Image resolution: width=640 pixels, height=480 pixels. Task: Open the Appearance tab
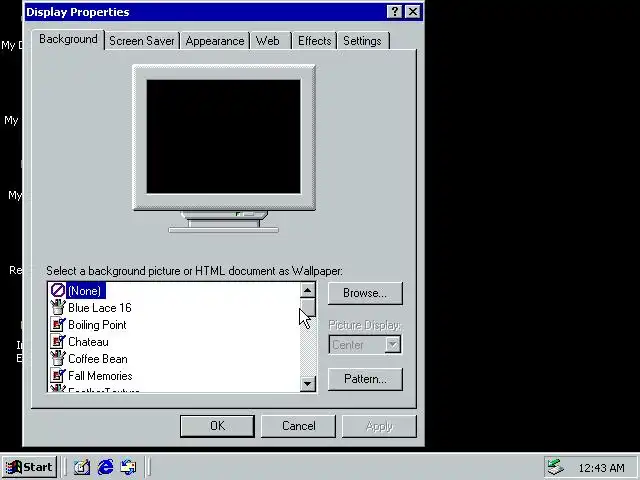[215, 41]
